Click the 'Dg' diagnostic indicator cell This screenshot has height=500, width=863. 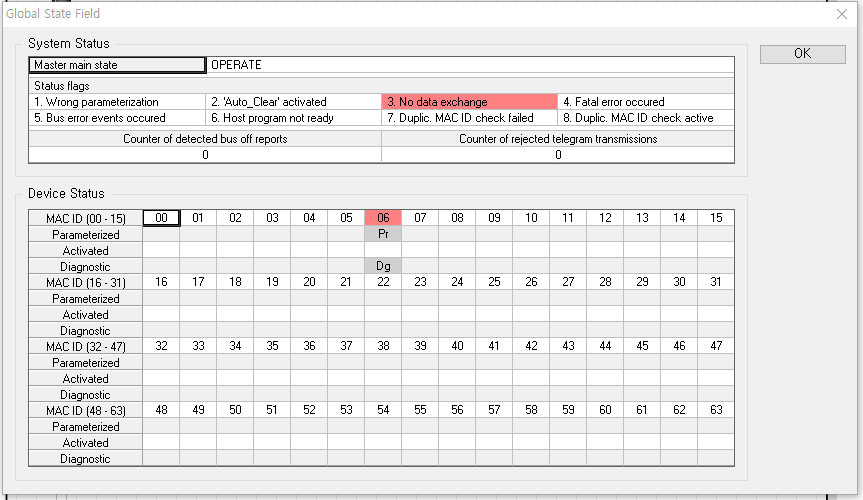coord(383,266)
